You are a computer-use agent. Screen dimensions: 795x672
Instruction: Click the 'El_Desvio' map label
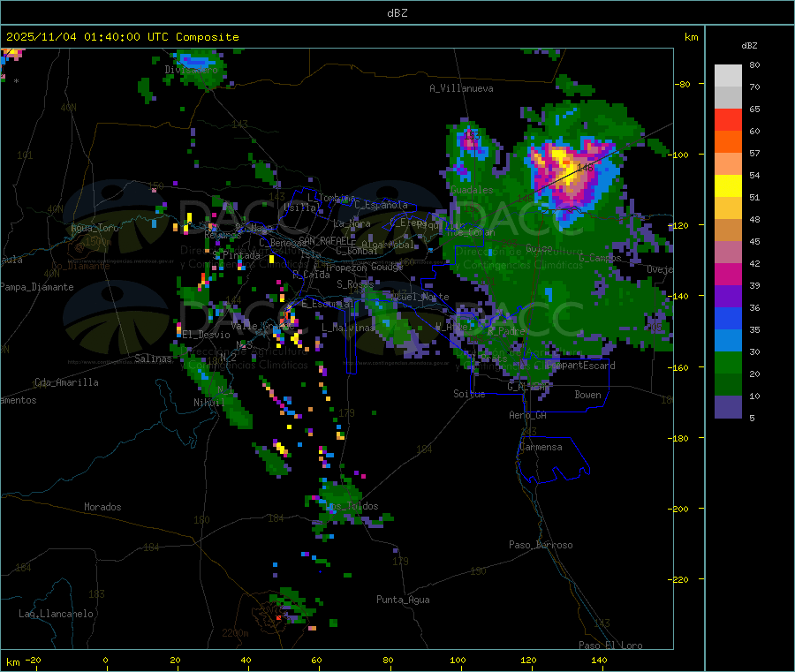[x=206, y=335]
